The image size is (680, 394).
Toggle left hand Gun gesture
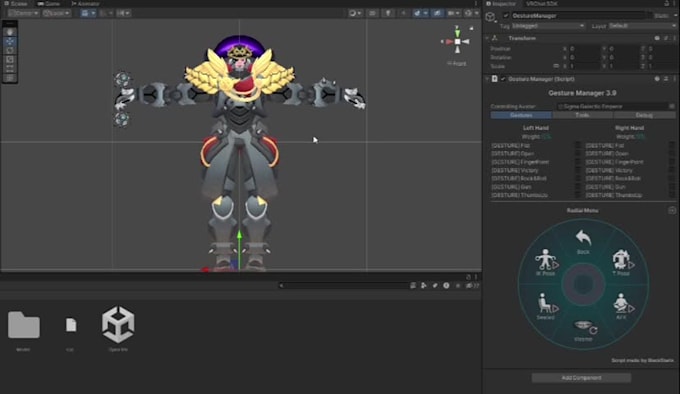click(578, 187)
